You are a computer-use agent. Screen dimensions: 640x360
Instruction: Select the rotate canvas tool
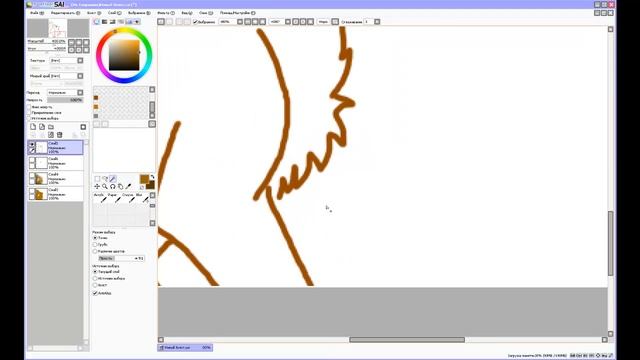pos(113,187)
